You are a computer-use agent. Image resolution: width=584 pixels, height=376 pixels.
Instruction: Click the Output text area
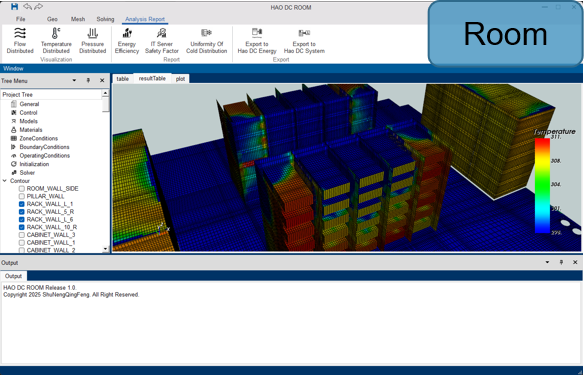291,322
